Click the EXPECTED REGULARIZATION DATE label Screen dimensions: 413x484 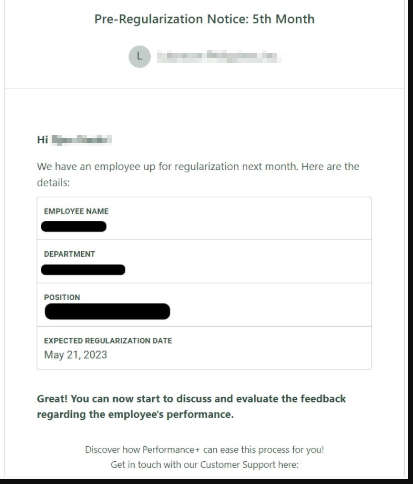108,341
